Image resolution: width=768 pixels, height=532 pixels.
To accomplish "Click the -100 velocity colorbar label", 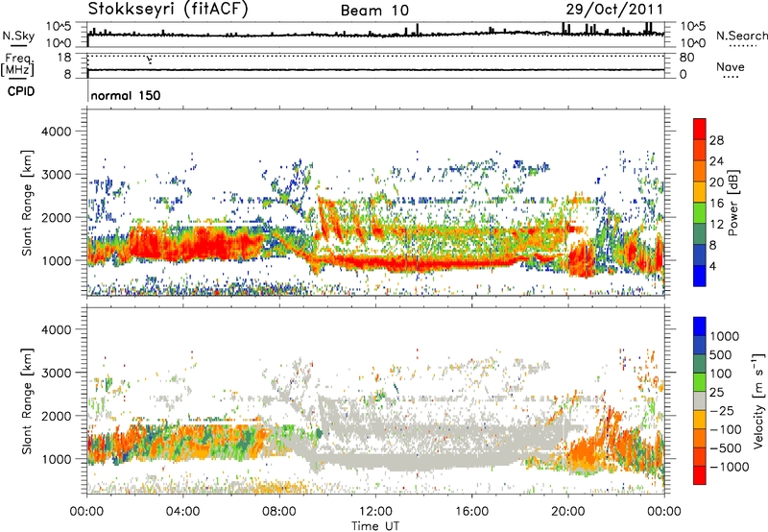I will pos(725,429).
